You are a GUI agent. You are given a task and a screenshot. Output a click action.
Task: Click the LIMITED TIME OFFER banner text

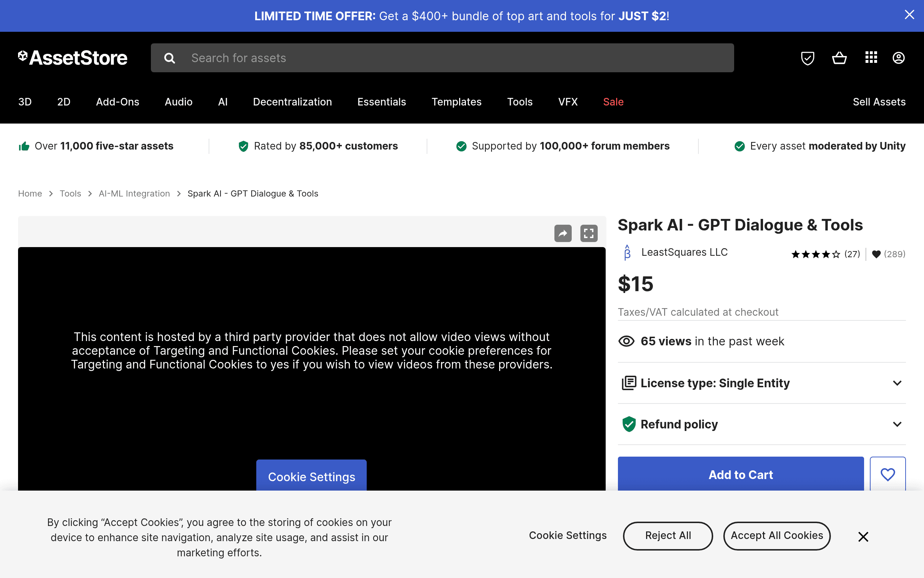click(462, 16)
